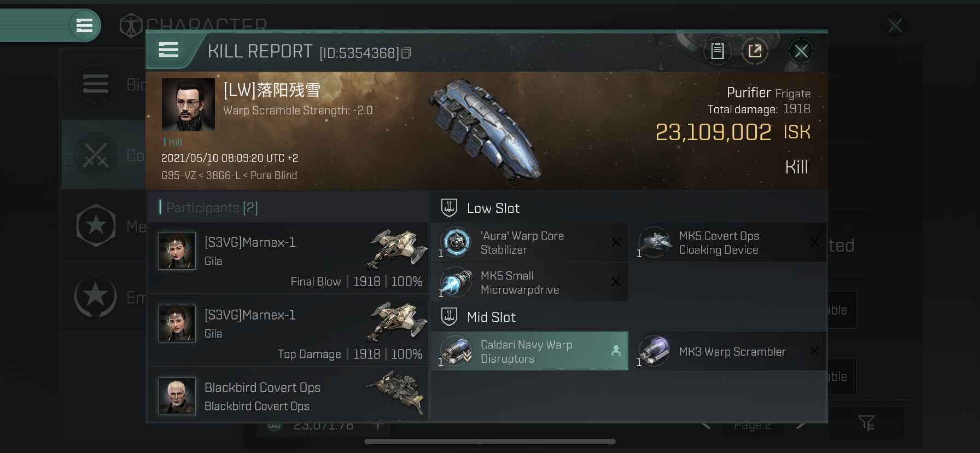The width and height of the screenshot is (980, 453).
Task: Open Marnex-1 Final Blow participant entry
Action: pyautogui.click(x=288, y=258)
